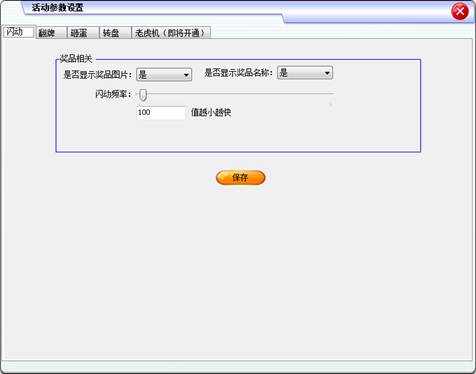Open the 是否显示奖品图片 dropdown

(x=164, y=75)
